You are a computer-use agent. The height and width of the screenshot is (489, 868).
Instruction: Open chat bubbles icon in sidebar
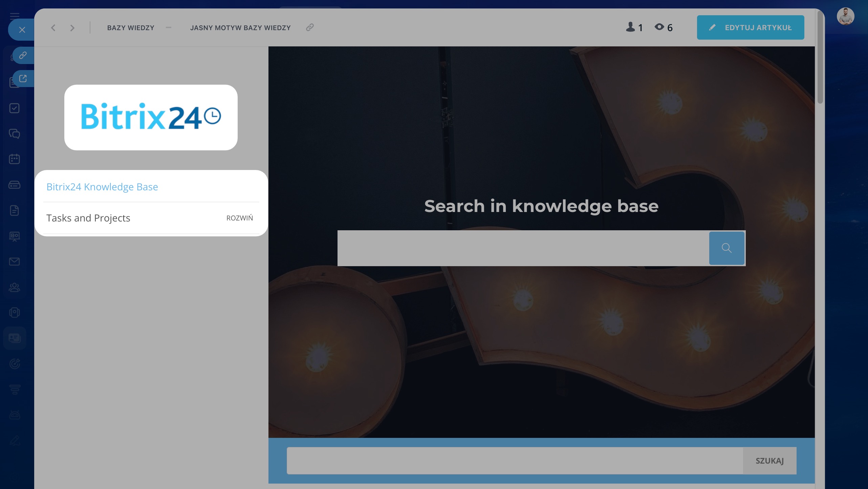14,133
